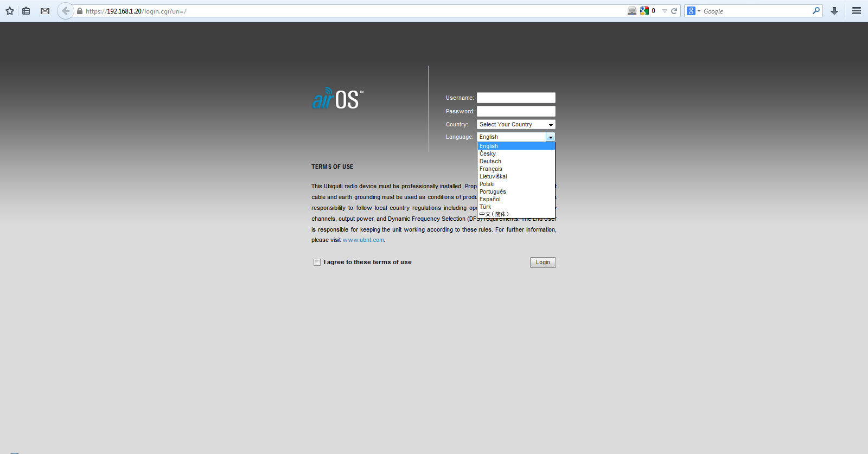Click the search magnifier icon
This screenshot has height=454, width=868.
pos(816,11)
